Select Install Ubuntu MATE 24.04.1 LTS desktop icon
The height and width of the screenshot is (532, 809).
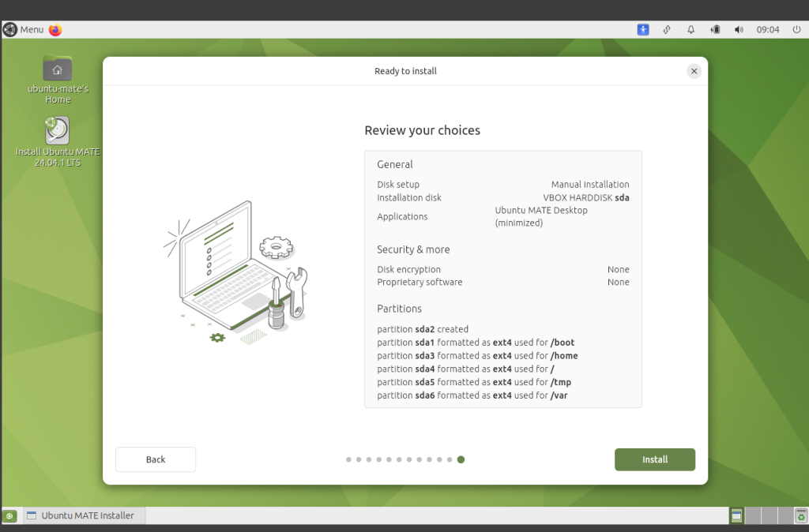point(58,132)
